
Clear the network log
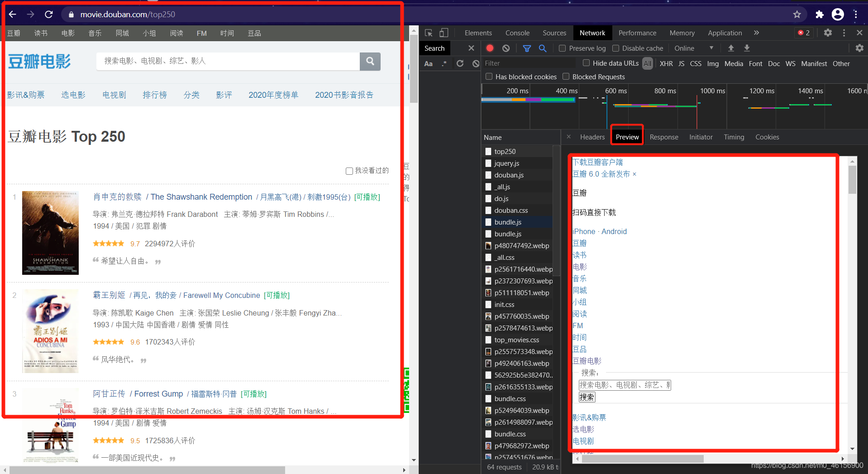(x=506, y=48)
